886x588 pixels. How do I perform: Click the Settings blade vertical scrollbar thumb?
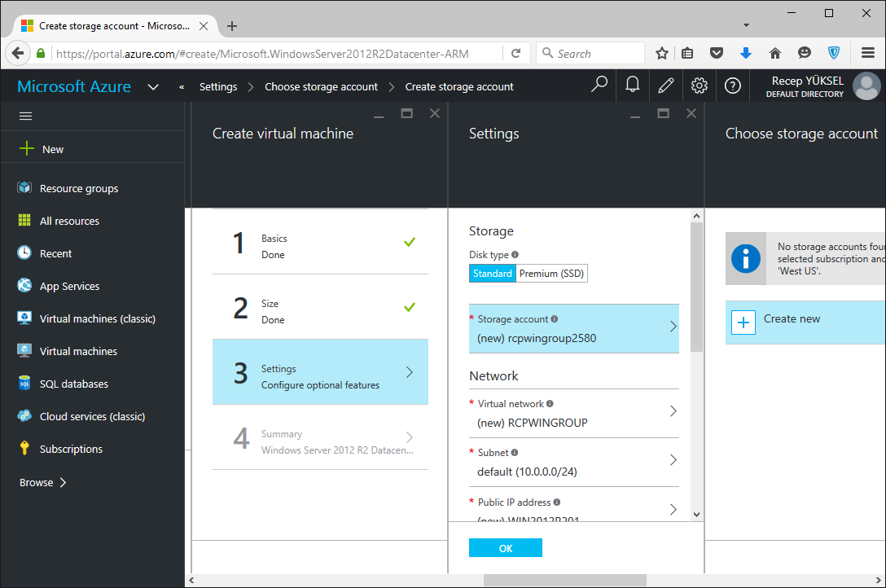697,287
